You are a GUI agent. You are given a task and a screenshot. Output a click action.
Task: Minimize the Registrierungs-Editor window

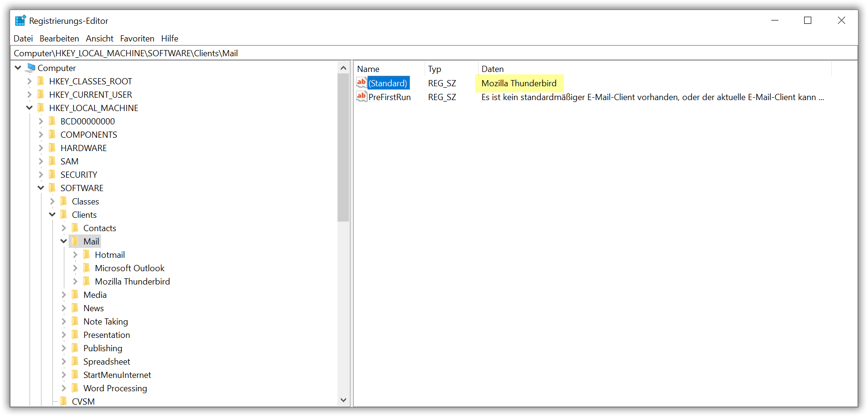coord(775,20)
